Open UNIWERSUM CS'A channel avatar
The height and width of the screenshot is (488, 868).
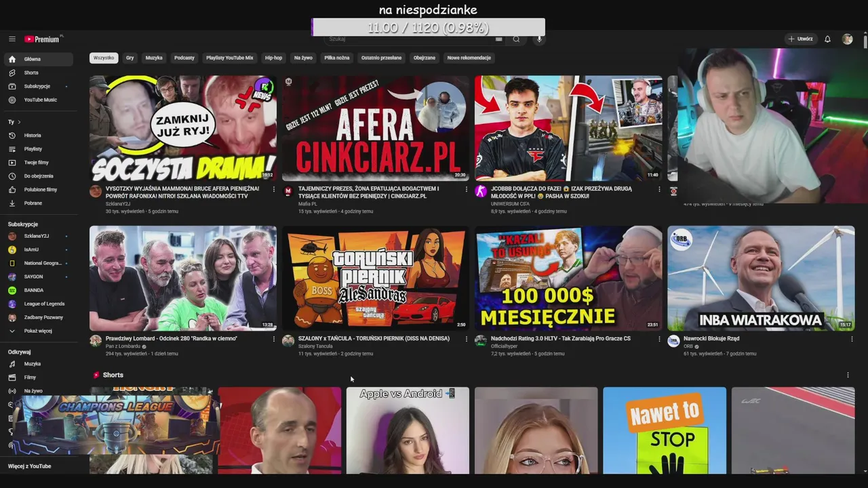pyautogui.click(x=481, y=192)
